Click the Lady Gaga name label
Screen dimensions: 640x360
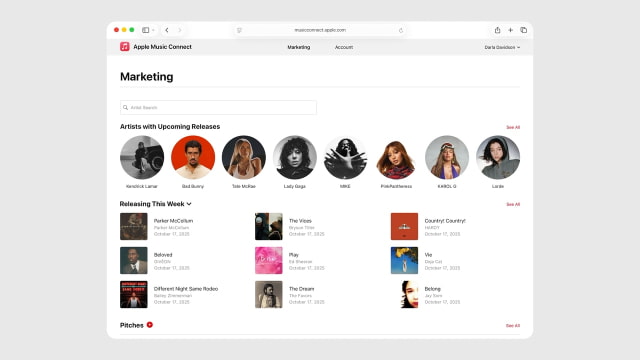(x=295, y=186)
